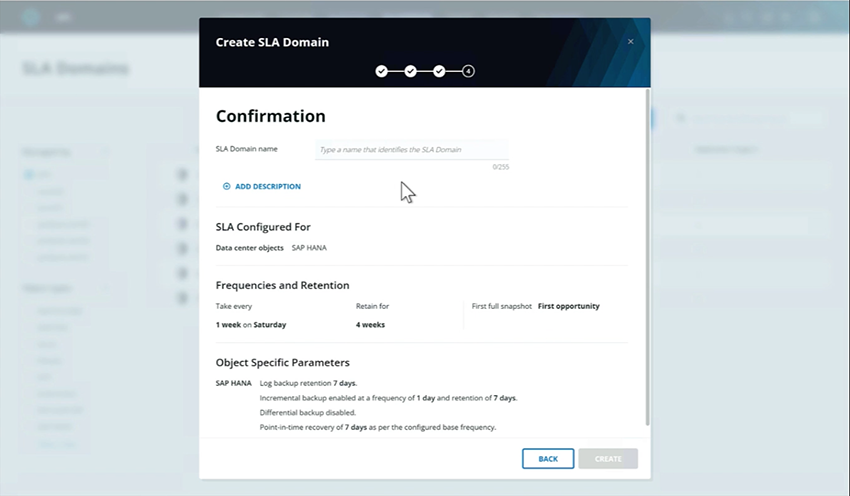
Task: Click the 4 weeks retention value
Action: (x=370, y=325)
